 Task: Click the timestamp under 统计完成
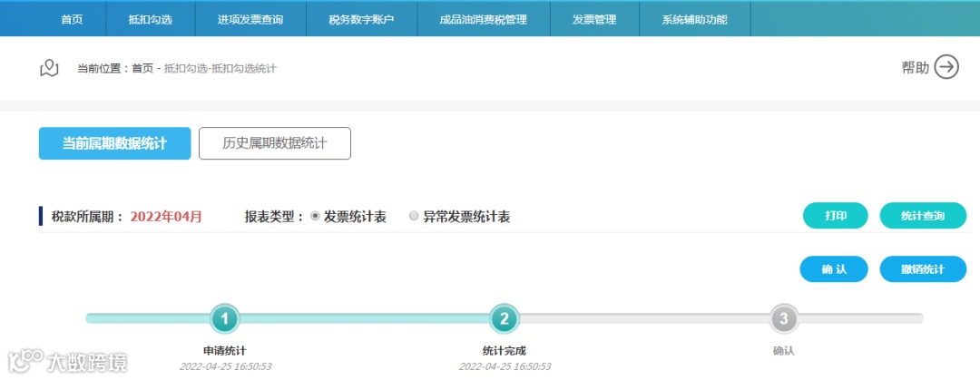(x=505, y=366)
